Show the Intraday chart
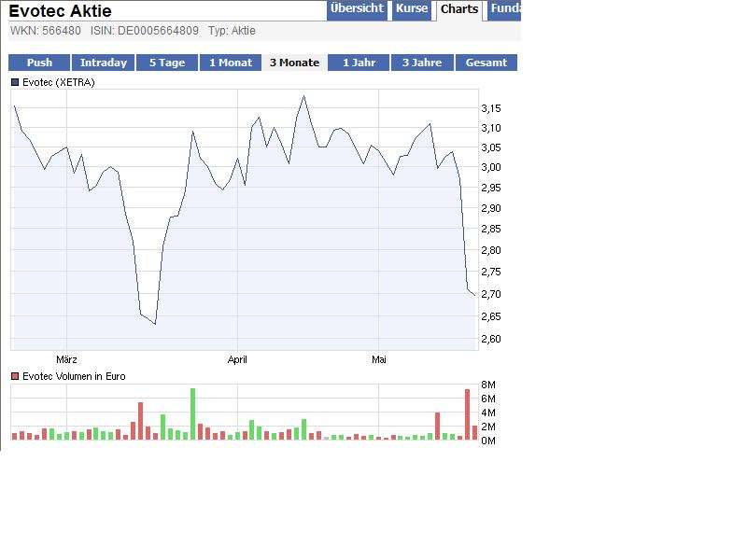Viewport: 747px width, 560px height. tap(104, 63)
